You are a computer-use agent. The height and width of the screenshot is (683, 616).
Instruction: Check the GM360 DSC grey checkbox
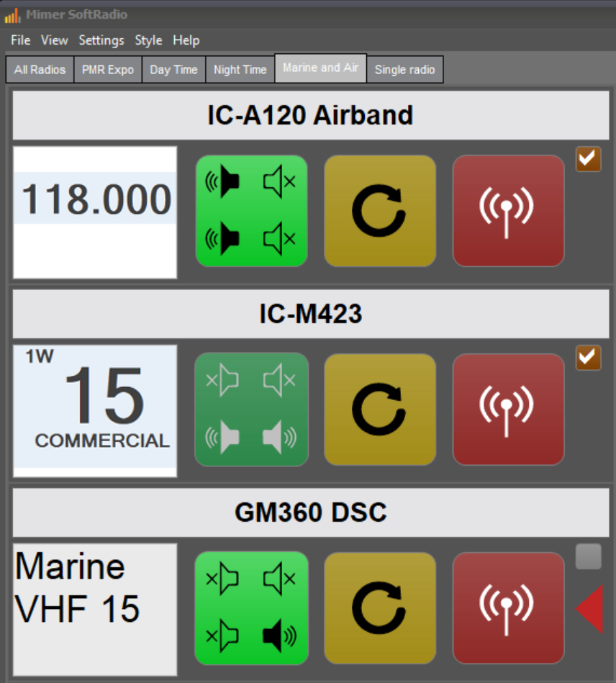(x=588, y=556)
